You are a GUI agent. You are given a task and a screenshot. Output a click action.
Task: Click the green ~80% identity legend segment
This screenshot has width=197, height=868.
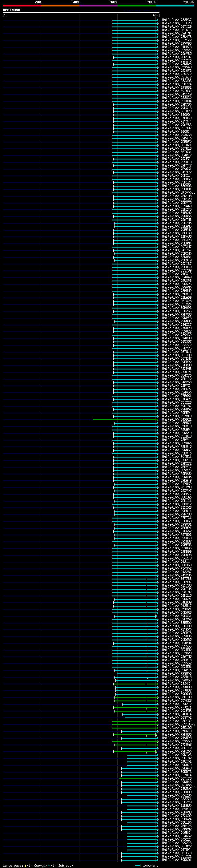[137, 6]
